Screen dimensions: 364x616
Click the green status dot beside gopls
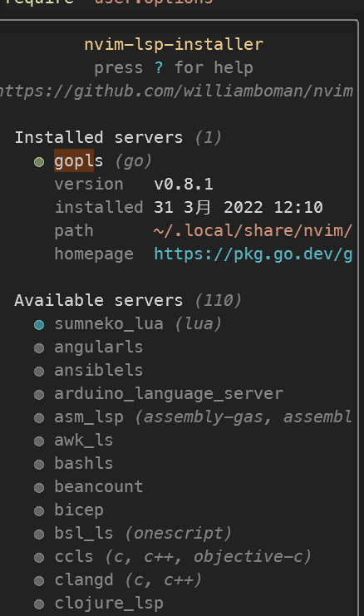(x=39, y=162)
